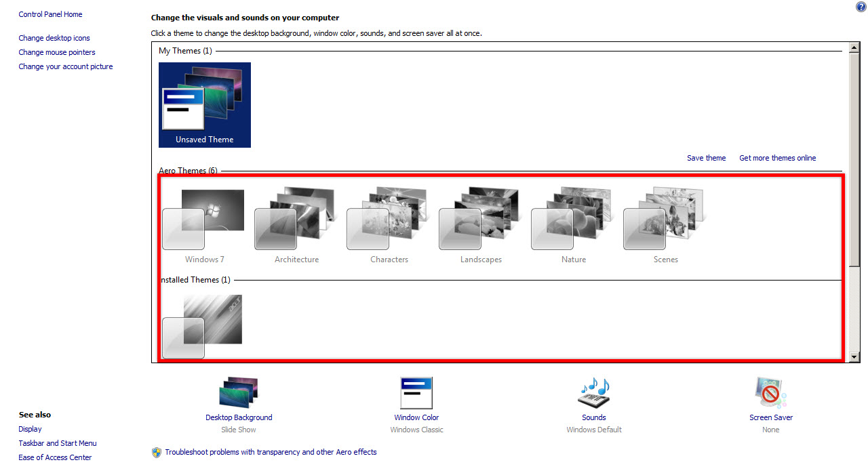Click the 'See also' heading
The width and height of the screenshot is (868, 475).
click(x=35, y=415)
